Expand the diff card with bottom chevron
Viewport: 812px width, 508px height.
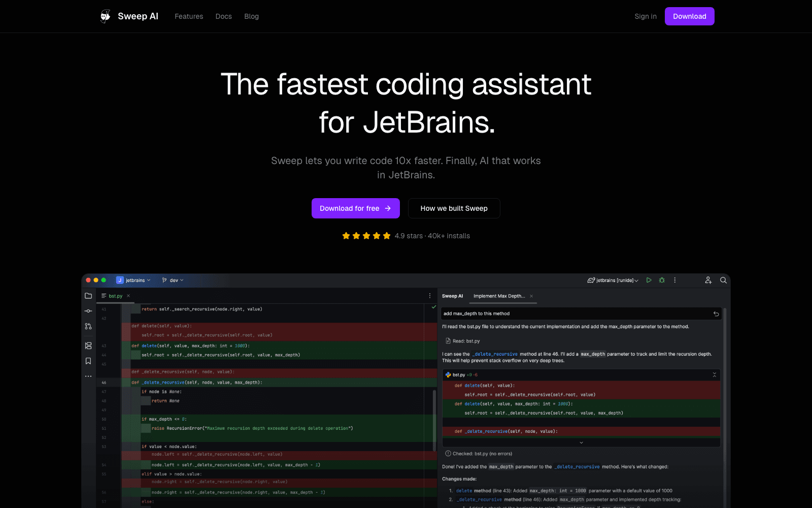click(581, 442)
